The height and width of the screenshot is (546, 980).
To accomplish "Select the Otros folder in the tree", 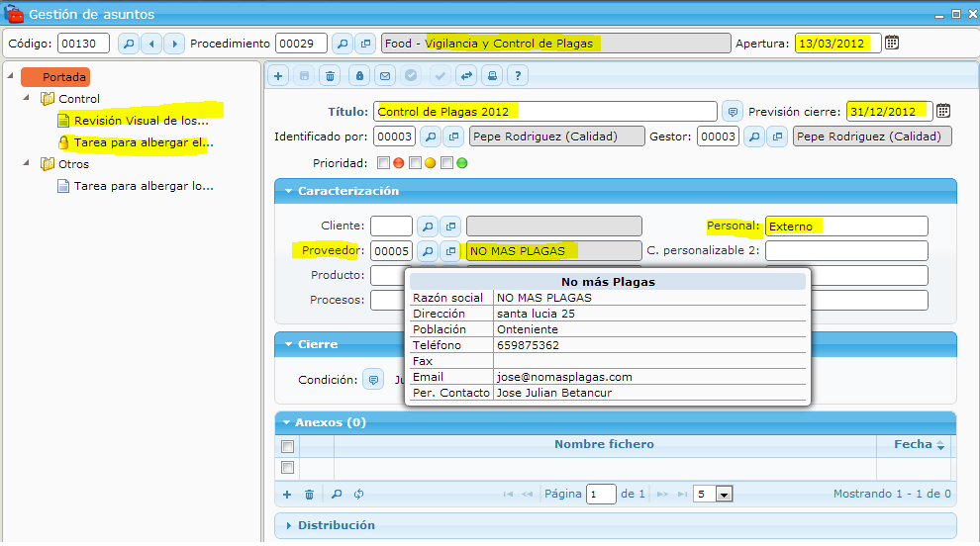I will [74, 164].
